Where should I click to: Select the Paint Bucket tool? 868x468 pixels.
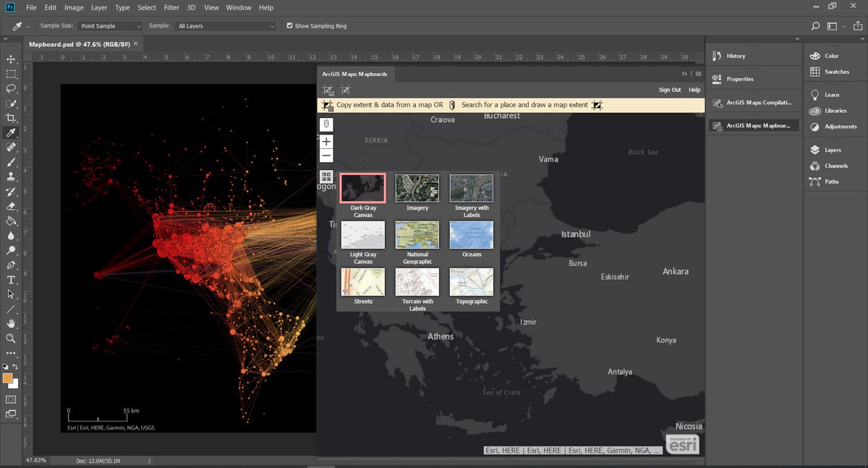tap(11, 221)
